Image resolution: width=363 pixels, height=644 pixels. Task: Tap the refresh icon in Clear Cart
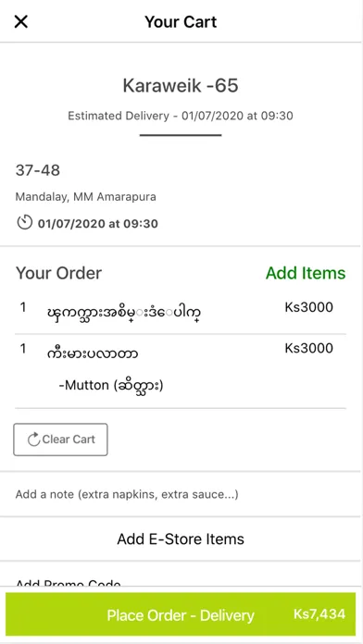[33, 440]
